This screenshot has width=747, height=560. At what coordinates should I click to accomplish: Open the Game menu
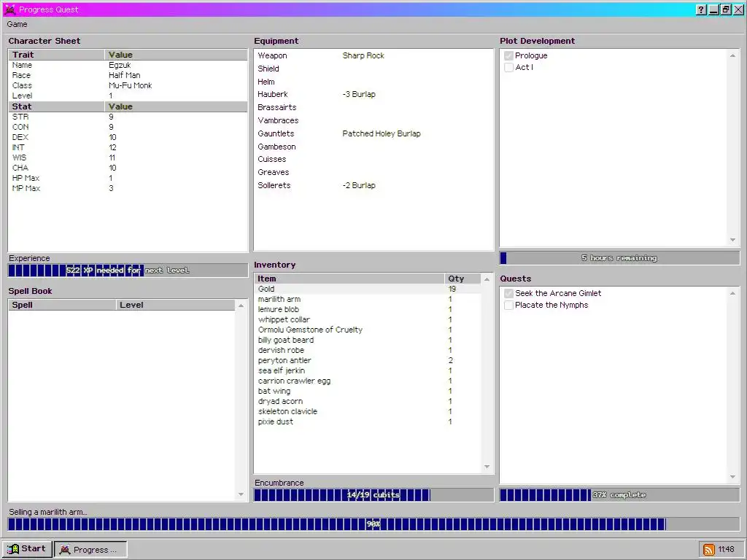click(x=18, y=24)
